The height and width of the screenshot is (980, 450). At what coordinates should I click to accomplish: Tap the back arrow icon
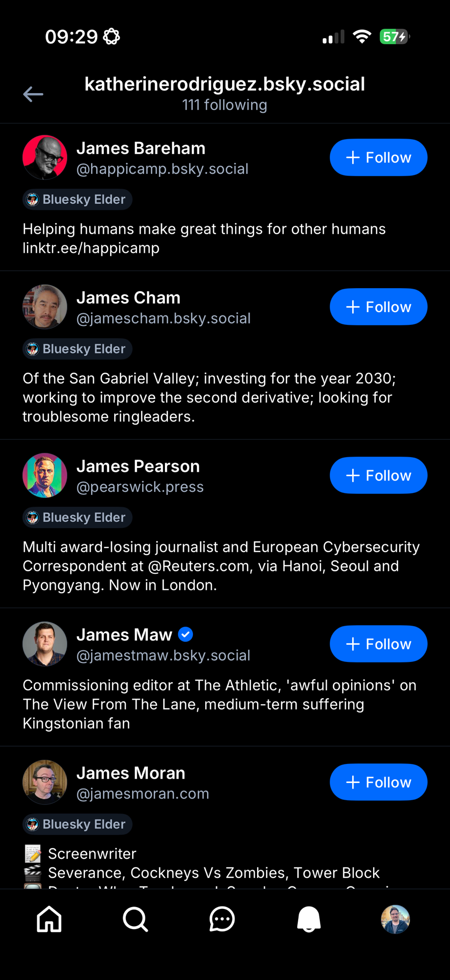click(33, 94)
